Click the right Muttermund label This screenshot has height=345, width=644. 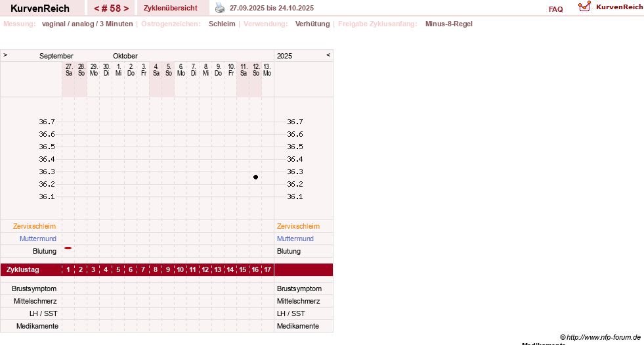coord(295,239)
